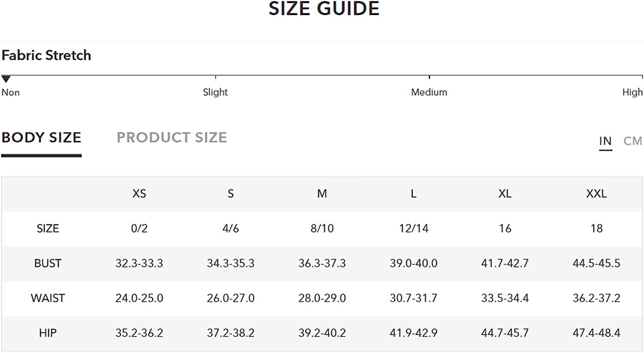Click size cell 8/10
644x353 pixels.
coord(322,229)
